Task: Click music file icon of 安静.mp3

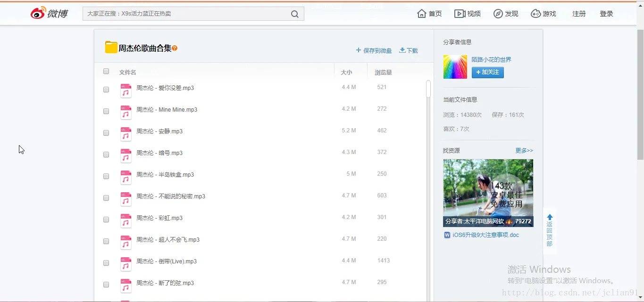Action: 125,134
